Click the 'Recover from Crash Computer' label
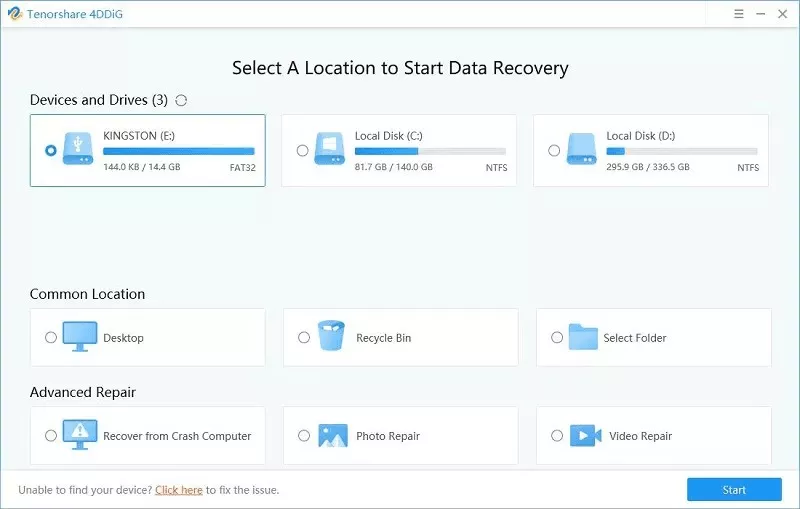Image resolution: width=800 pixels, height=509 pixels. [177, 436]
